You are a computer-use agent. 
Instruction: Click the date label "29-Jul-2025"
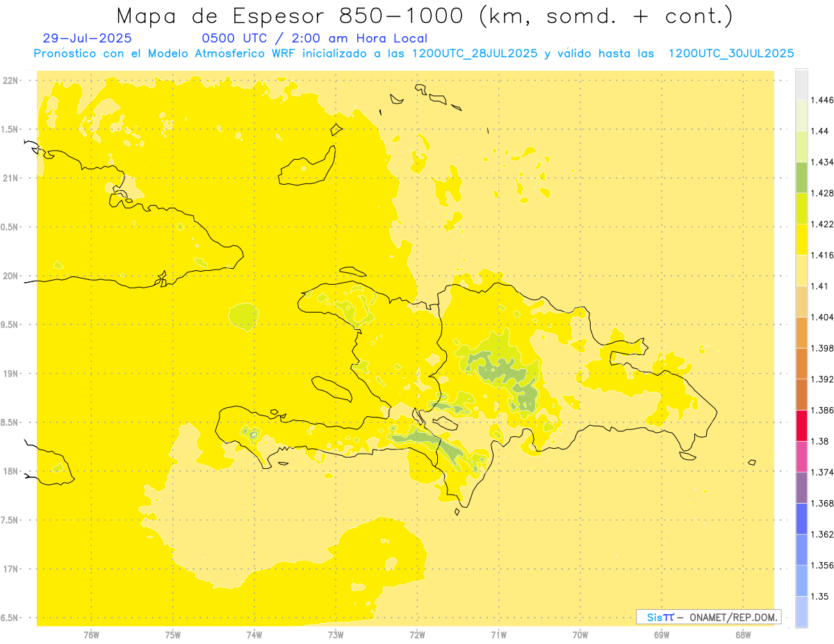[x=87, y=38]
